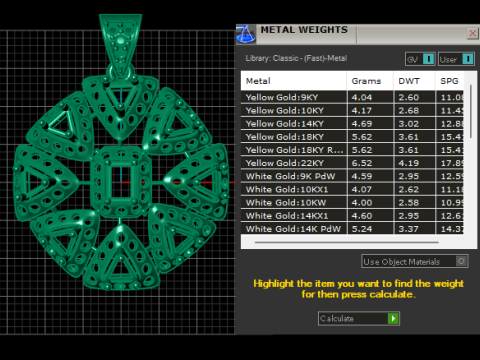480x360 pixels.
Task: Select the Yellow Gold:18KY row
Action: 352,137
